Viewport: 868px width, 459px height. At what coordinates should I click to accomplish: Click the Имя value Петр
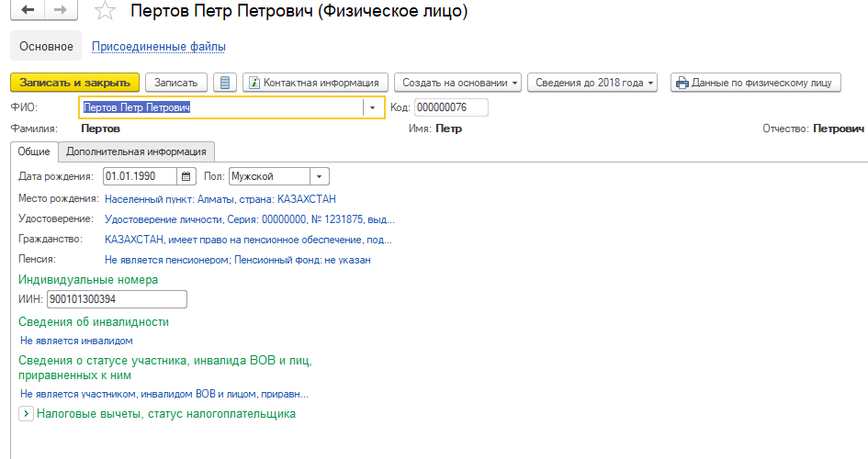tap(448, 129)
